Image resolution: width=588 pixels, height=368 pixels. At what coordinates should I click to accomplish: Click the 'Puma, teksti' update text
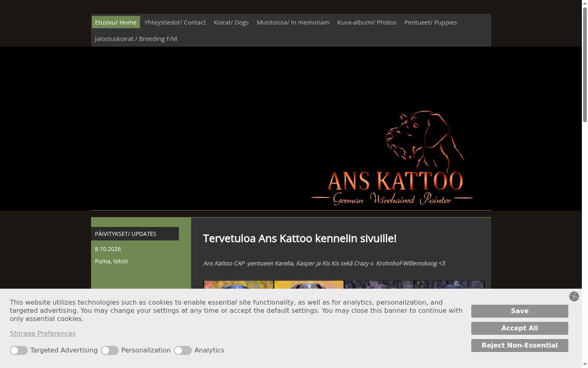(x=111, y=261)
